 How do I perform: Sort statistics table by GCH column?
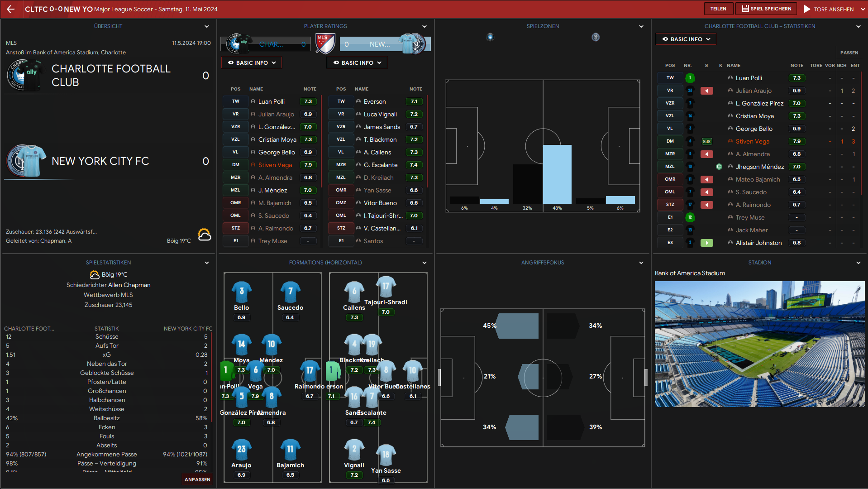tap(842, 66)
